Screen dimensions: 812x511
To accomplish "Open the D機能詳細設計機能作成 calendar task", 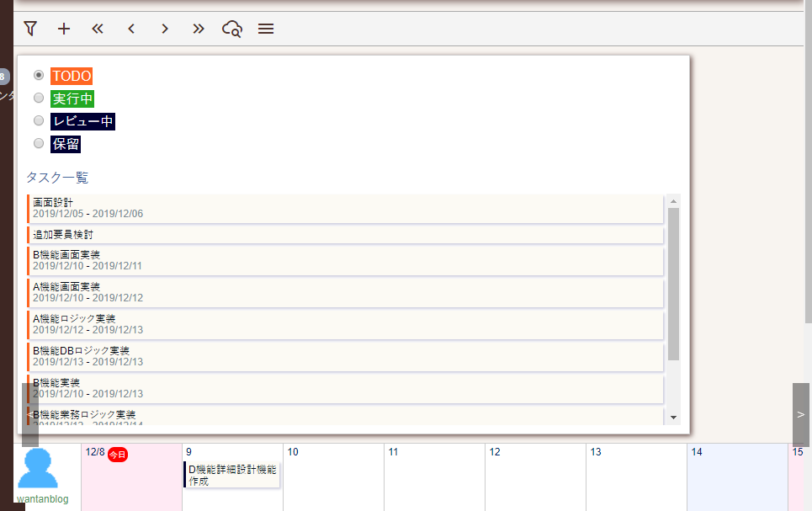I will (x=231, y=475).
